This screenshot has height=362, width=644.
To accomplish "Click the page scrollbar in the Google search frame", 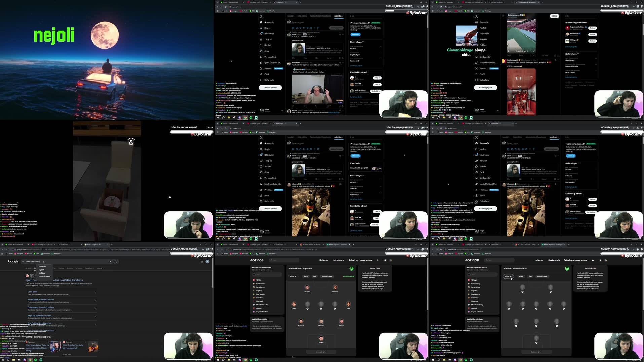I will [212, 273].
